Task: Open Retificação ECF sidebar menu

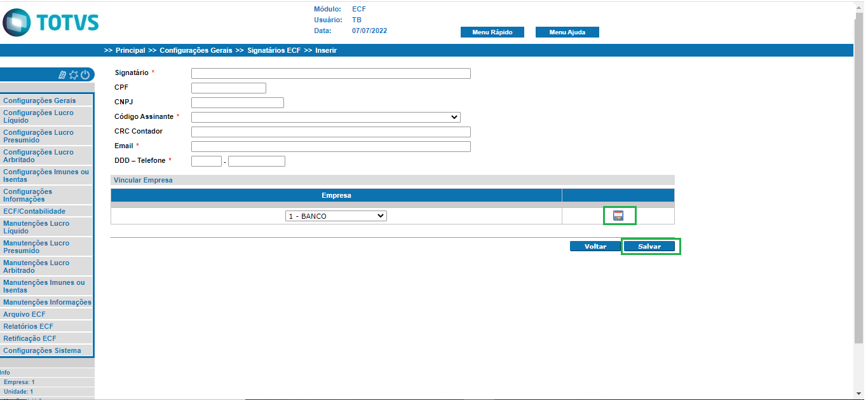Action: (47, 338)
